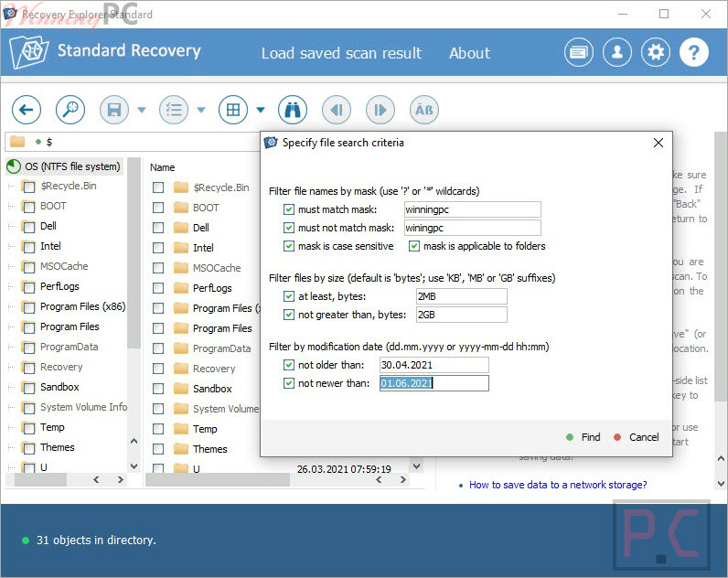Toggle not greater than bytes checkbox
Image resolution: width=728 pixels, height=578 pixels.
click(x=289, y=315)
